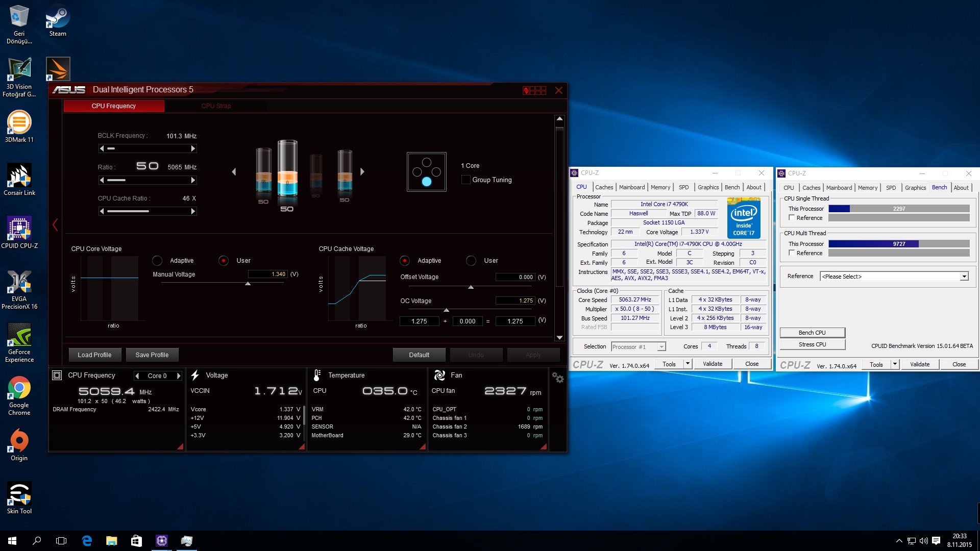The height and width of the screenshot is (551, 980).
Task: Check Multi Thread Reference box
Action: coord(792,253)
